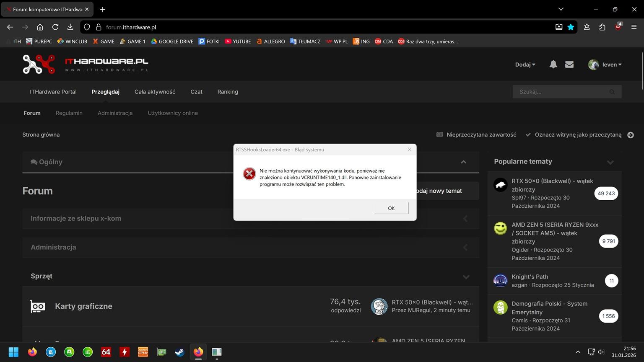Open Steam from the taskbar
644x362 pixels.
[x=180, y=352]
